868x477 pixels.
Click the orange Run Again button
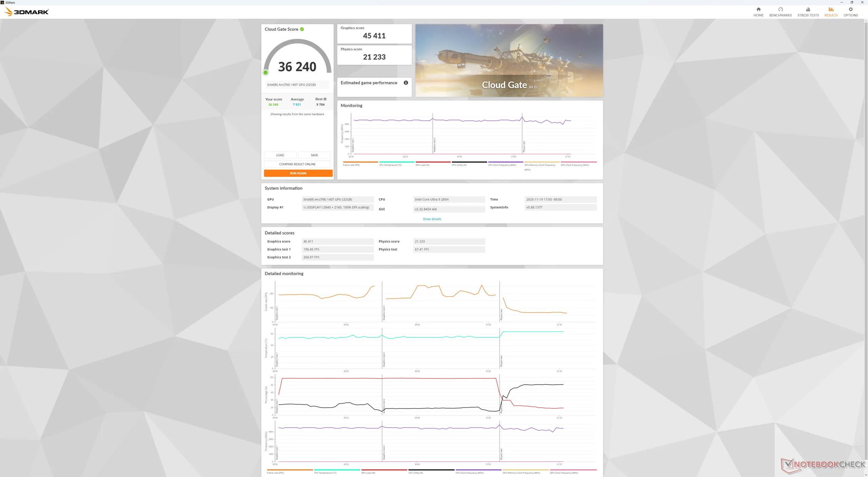298,173
